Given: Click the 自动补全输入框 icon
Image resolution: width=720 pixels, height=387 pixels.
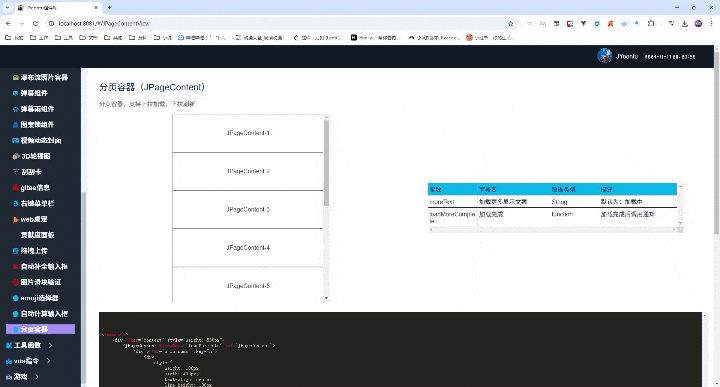Looking at the screenshot, I should [16, 267].
